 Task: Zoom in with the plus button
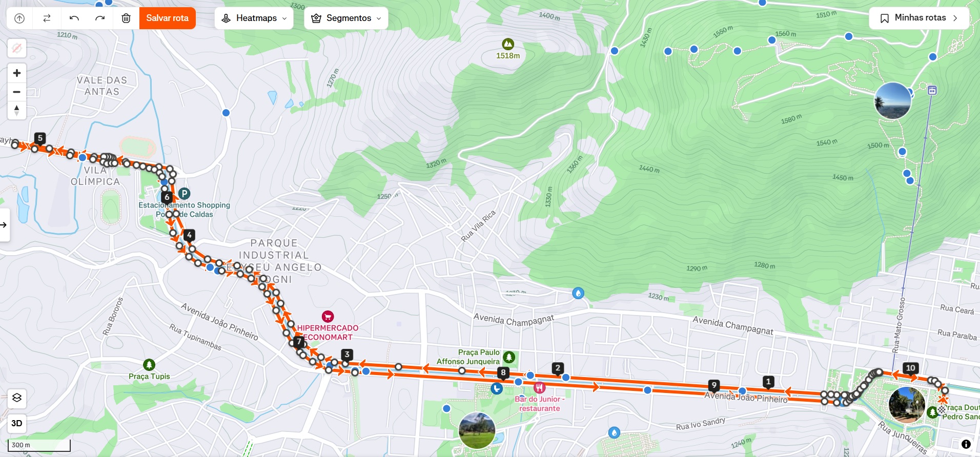(x=17, y=73)
